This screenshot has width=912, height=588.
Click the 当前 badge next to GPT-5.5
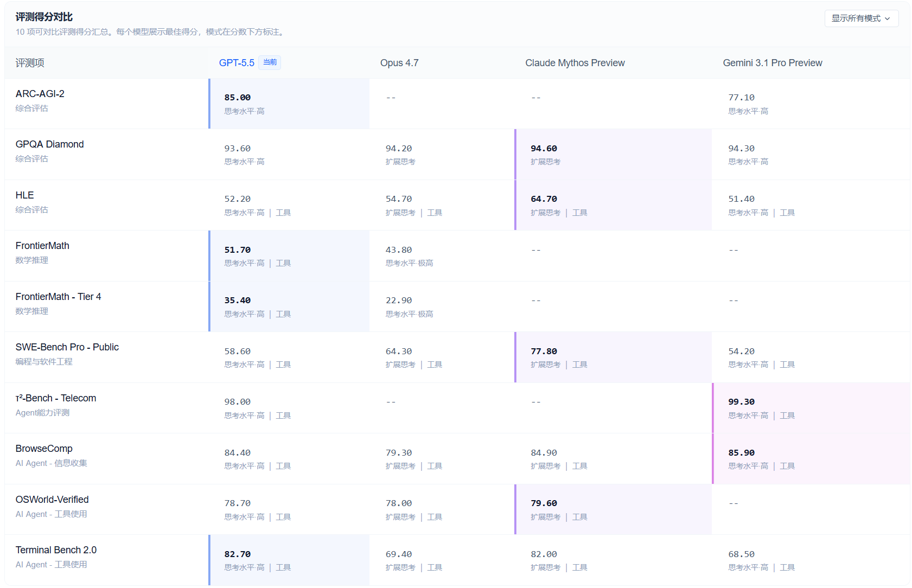[x=270, y=62]
